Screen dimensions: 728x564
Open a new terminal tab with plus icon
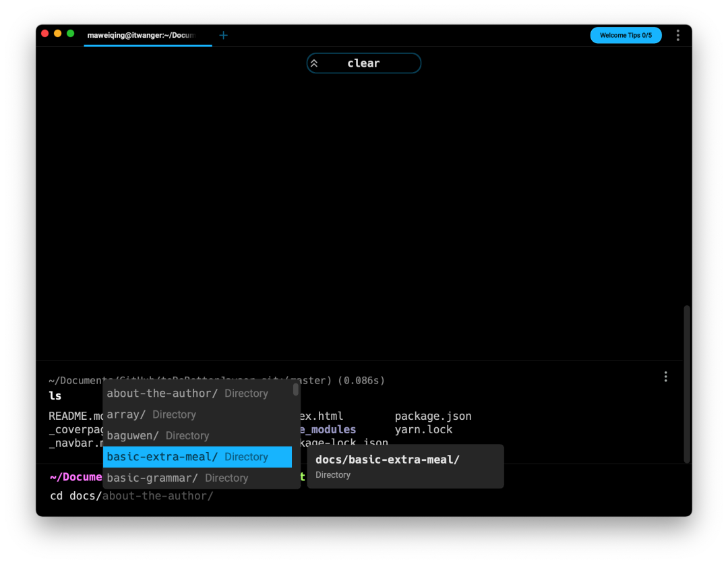[x=223, y=35]
